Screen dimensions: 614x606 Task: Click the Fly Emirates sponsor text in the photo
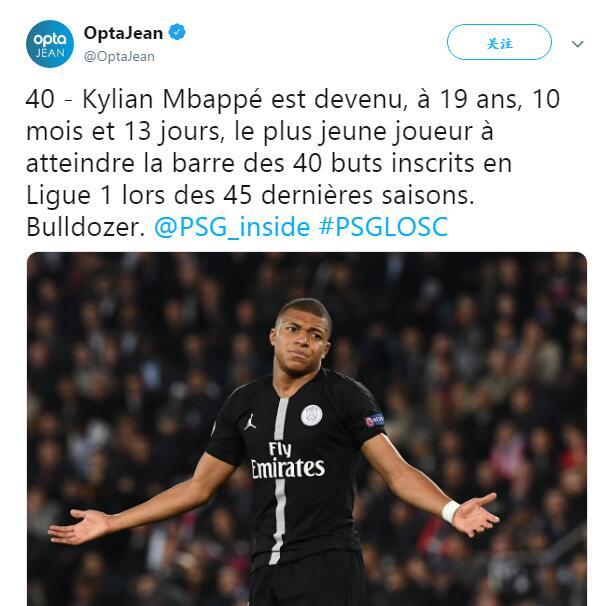288,460
